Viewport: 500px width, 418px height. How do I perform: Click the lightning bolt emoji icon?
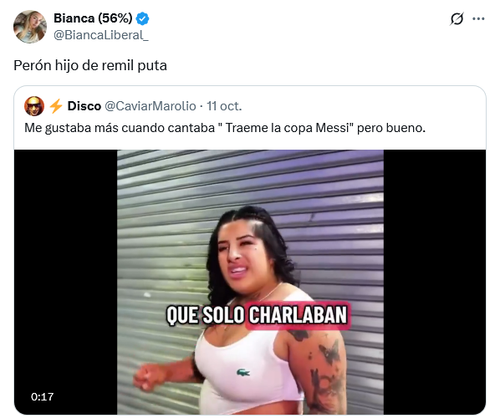pos(56,106)
